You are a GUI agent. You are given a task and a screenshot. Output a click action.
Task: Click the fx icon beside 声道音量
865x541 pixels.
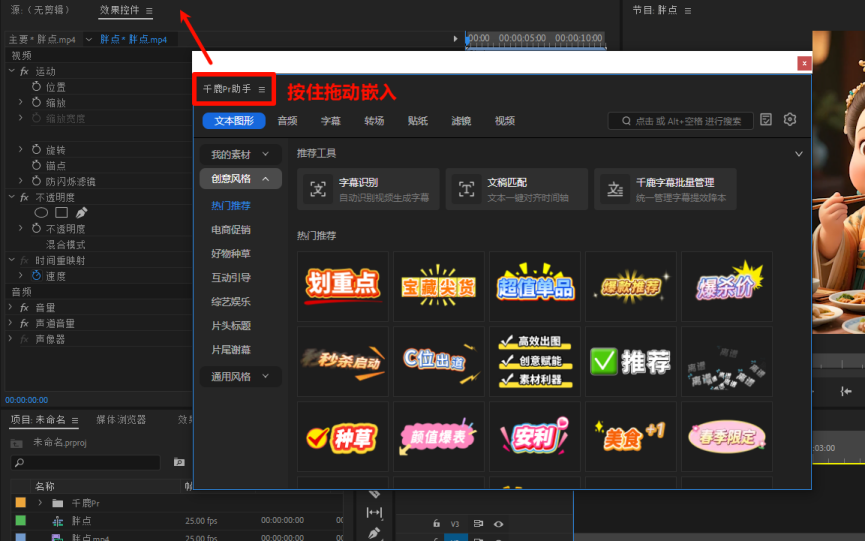point(24,323)
